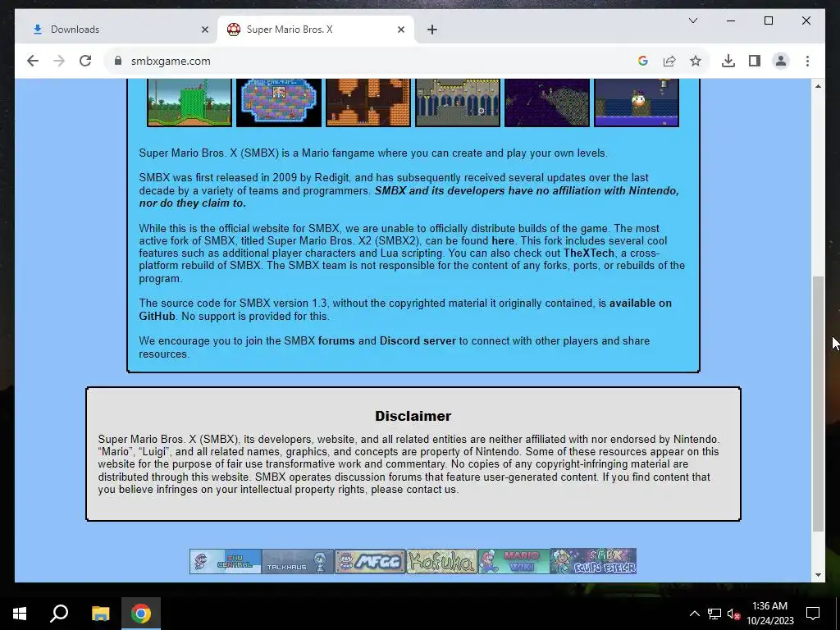The image size is (840, 630).
Task: Open the Windows notification center
Action: point(813,614)
